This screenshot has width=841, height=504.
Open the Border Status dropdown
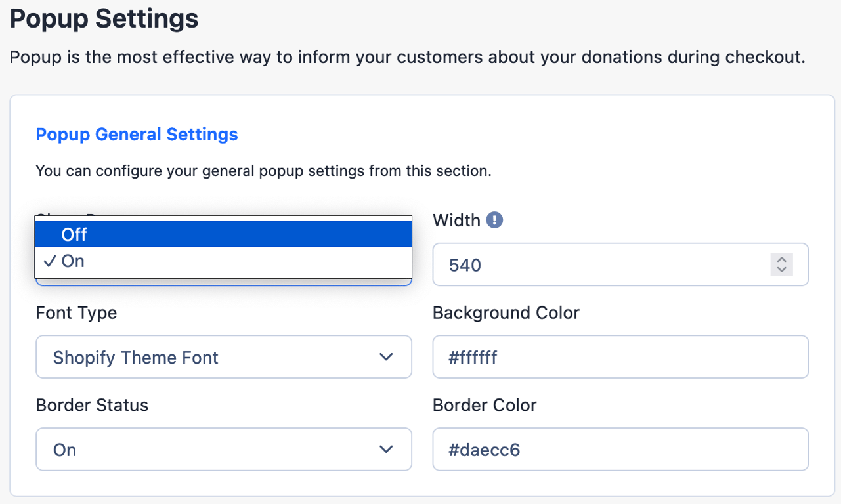224,450
